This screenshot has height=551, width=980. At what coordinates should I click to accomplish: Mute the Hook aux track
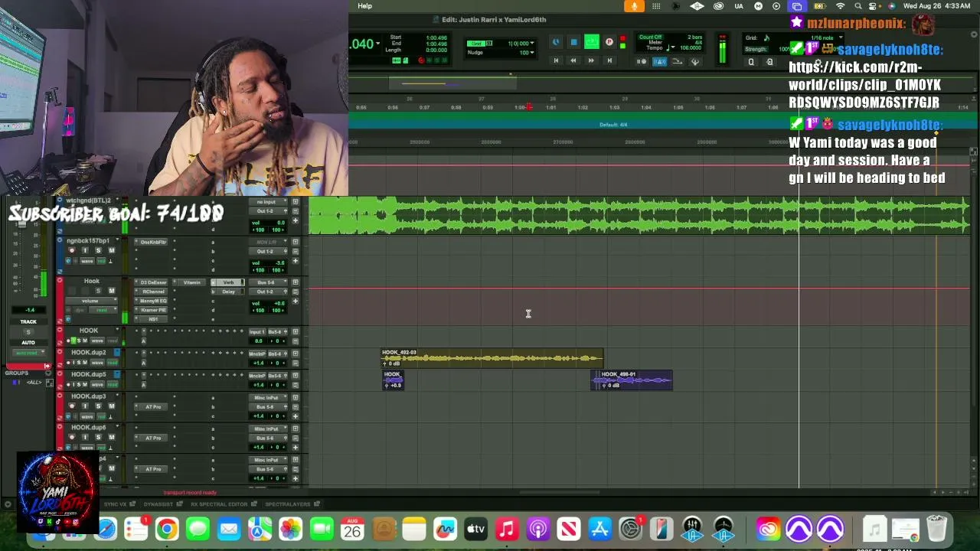coord(111,291)
